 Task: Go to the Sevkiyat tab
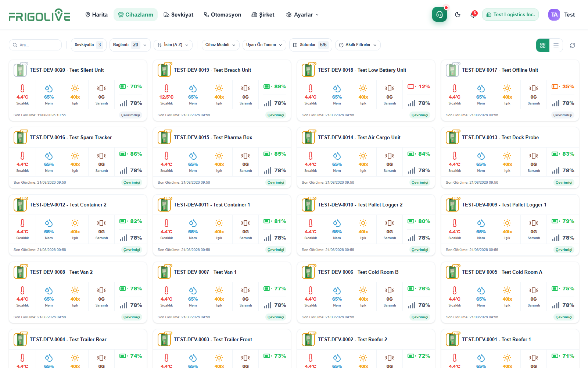click(178, 15)
